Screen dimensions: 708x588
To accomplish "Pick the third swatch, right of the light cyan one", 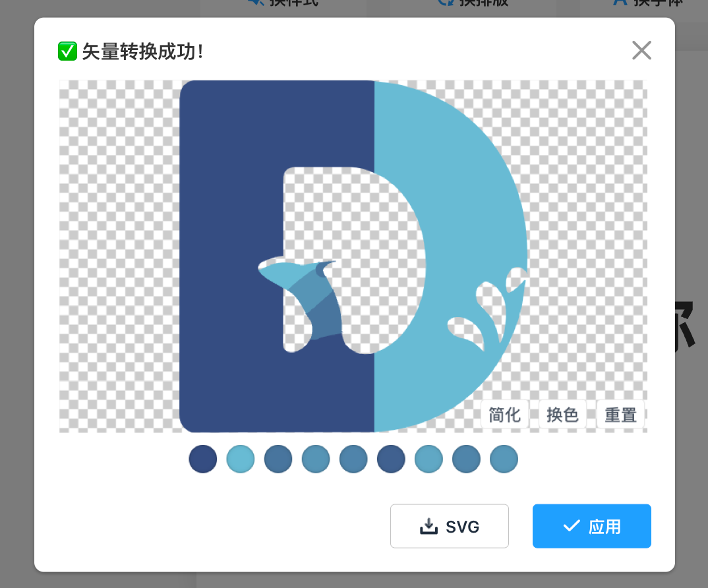I will tap(278, 459).
